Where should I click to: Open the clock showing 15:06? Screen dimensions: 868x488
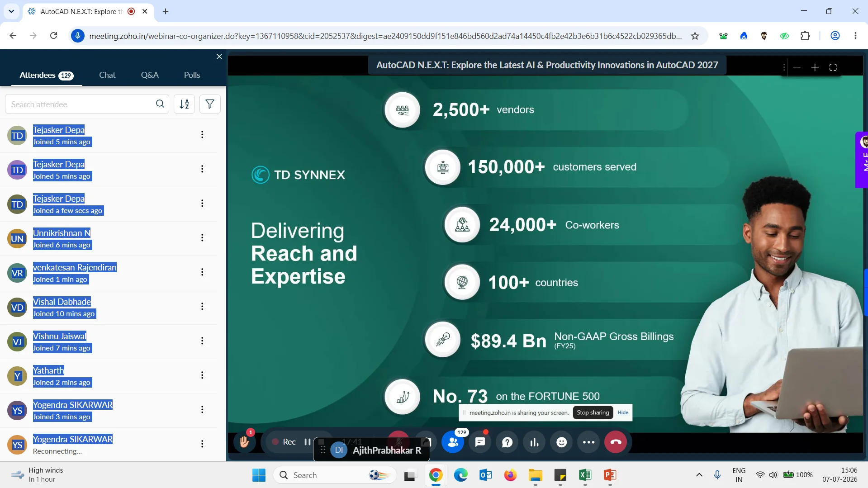[840, 475]
